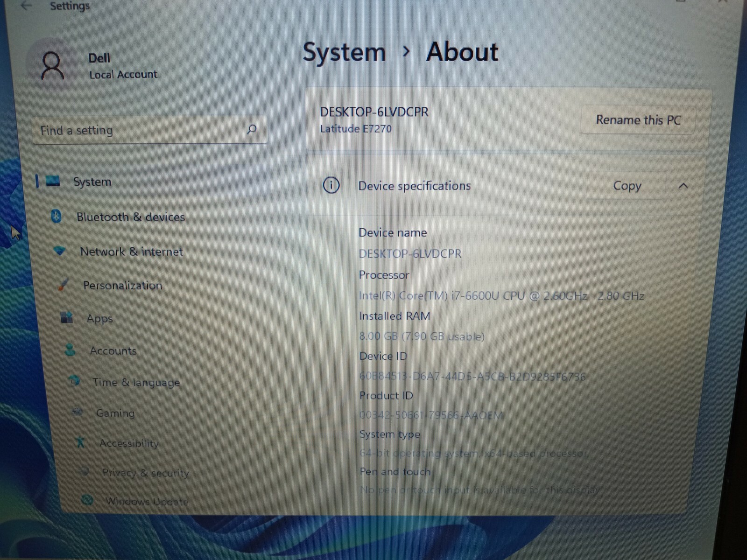The height and width of the screenshot is (560, 747).
Task: Click the Personalization brush icon
Action: 63,284
